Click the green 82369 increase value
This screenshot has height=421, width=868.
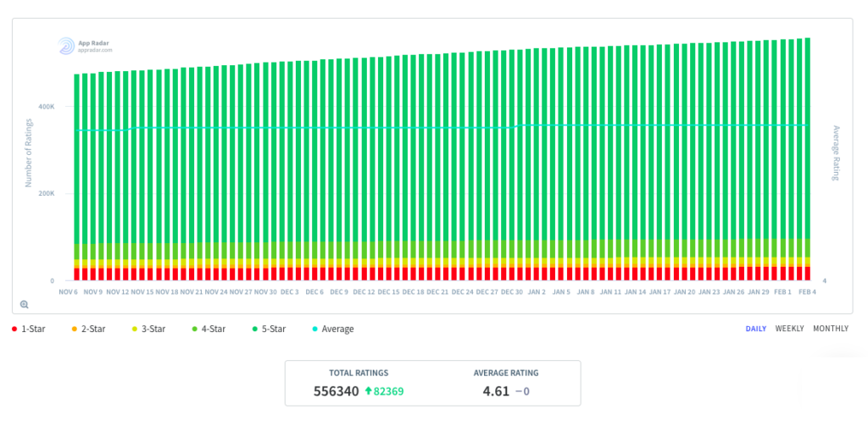[388, 391]
